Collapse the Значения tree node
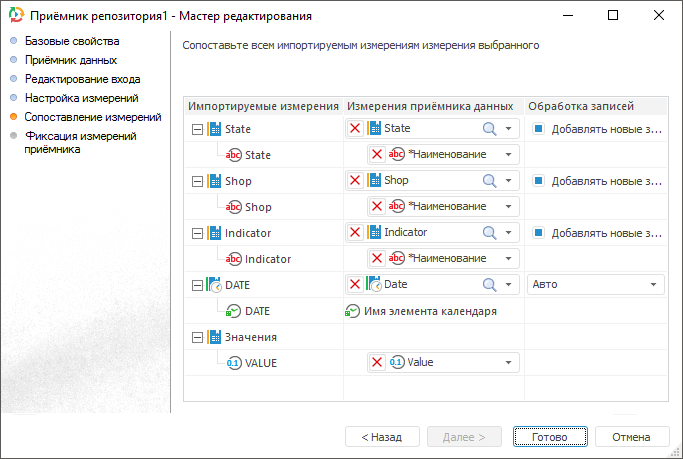This screenshot has width=683, height=459. point(197,337)
